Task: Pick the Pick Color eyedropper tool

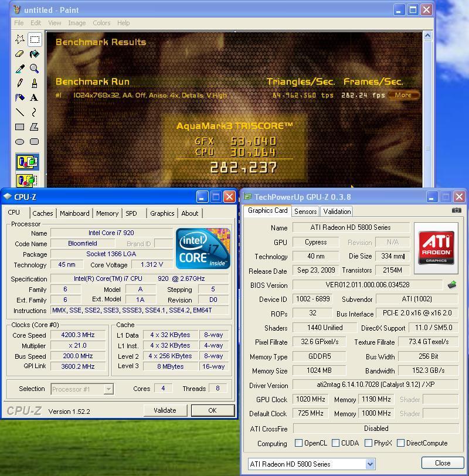Action: click(x=20, y=69)
